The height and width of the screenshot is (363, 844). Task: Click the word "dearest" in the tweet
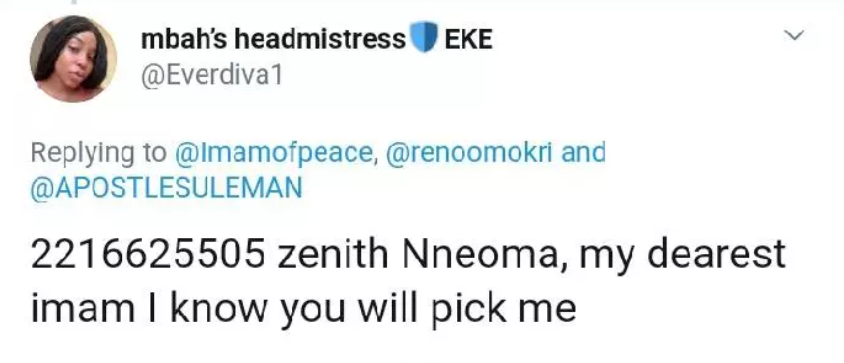coord(716,255)
